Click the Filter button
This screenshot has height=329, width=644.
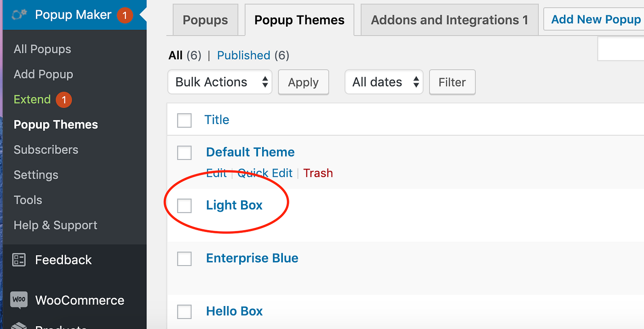452,82
